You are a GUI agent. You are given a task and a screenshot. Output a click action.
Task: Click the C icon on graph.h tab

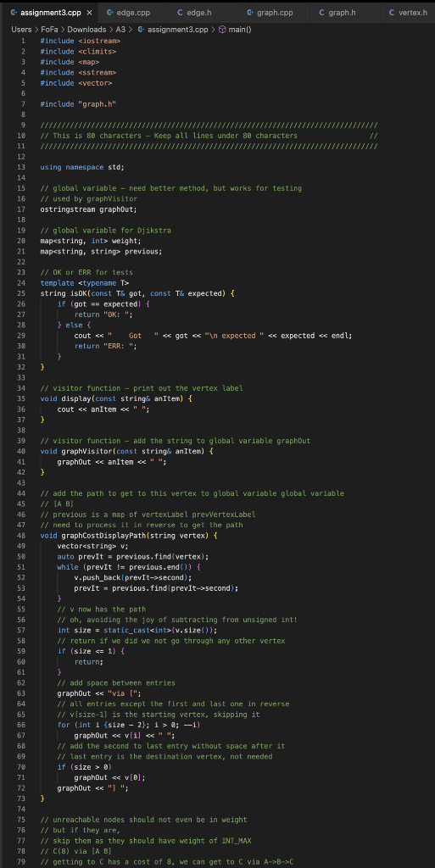coord(321,12)
